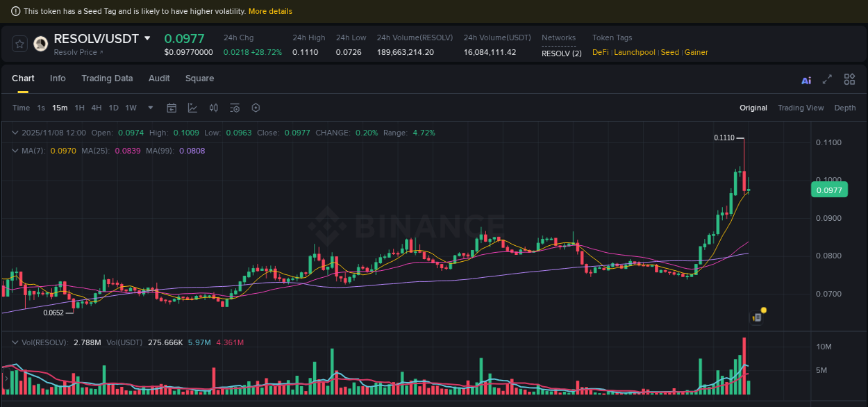Viewport: 868px width, 407px height.
Task: Collapse the MA indicator row chevron
Action: coord(14,150)
